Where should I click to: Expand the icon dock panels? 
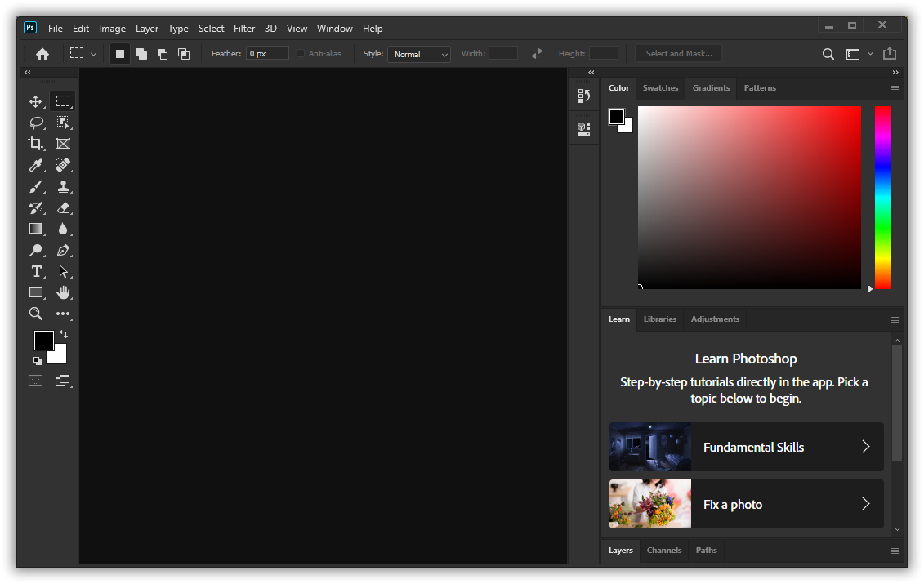click(591, 72)
